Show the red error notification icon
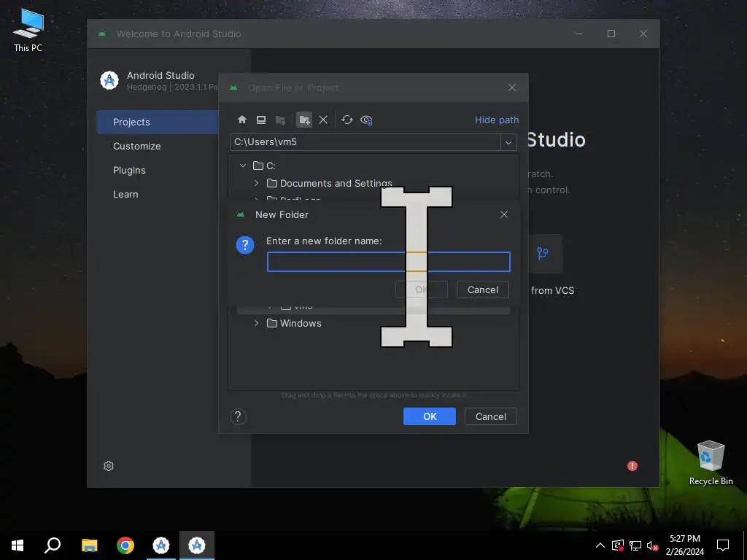 632,466
